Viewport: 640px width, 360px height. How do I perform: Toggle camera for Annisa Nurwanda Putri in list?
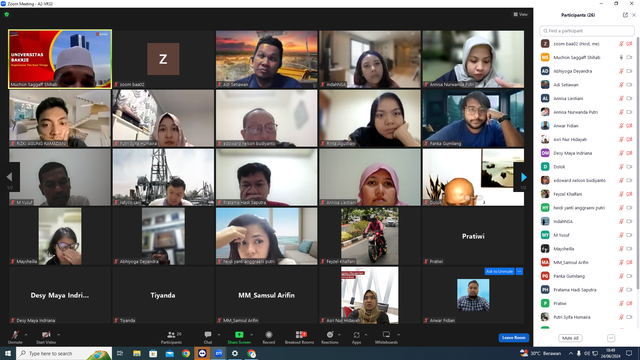coord(629,112)
